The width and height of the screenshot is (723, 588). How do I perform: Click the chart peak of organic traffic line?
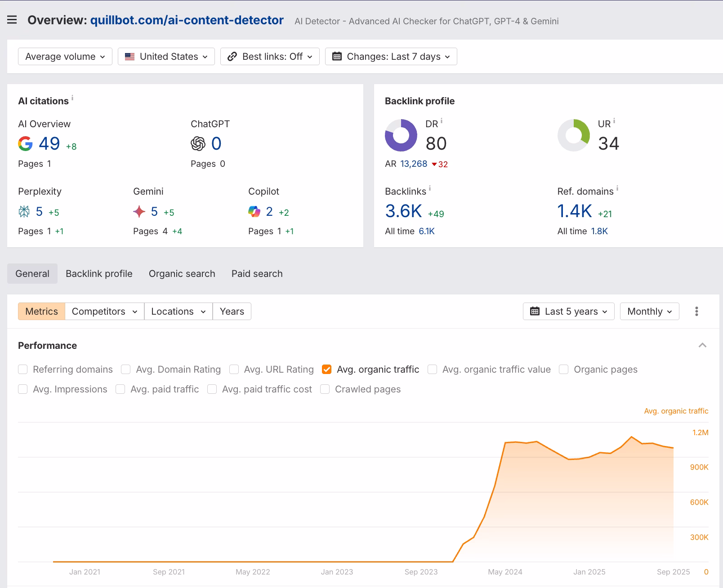click(632, 437)
